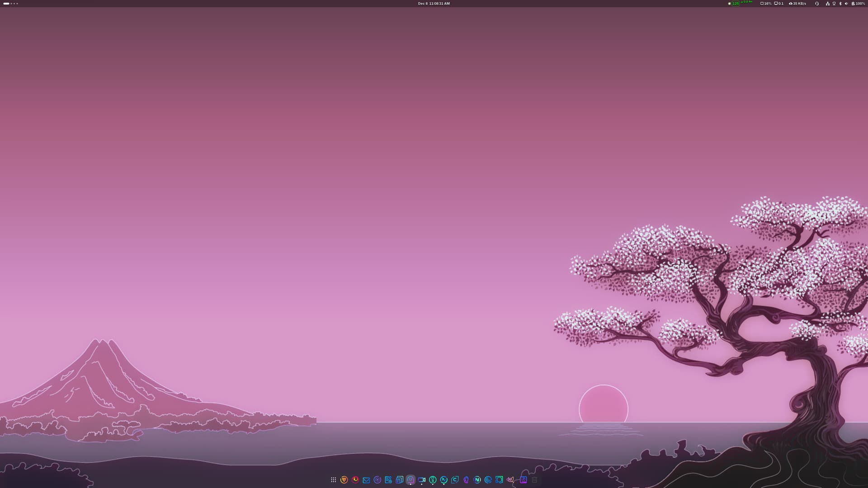The image size is (868, 488).
Task: Click the Bluetooth status icon
Action: 840,4
